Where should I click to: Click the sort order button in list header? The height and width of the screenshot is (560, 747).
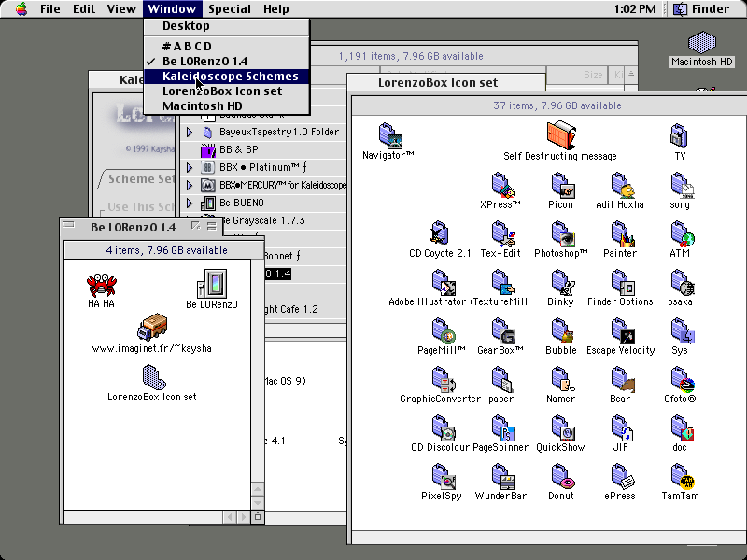coord(631,75)
